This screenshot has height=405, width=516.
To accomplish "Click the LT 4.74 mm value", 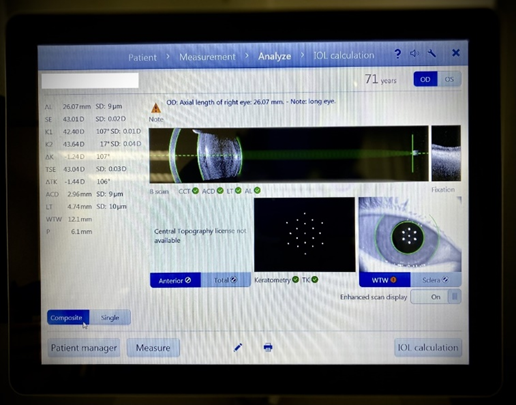I will coord(79,207).
